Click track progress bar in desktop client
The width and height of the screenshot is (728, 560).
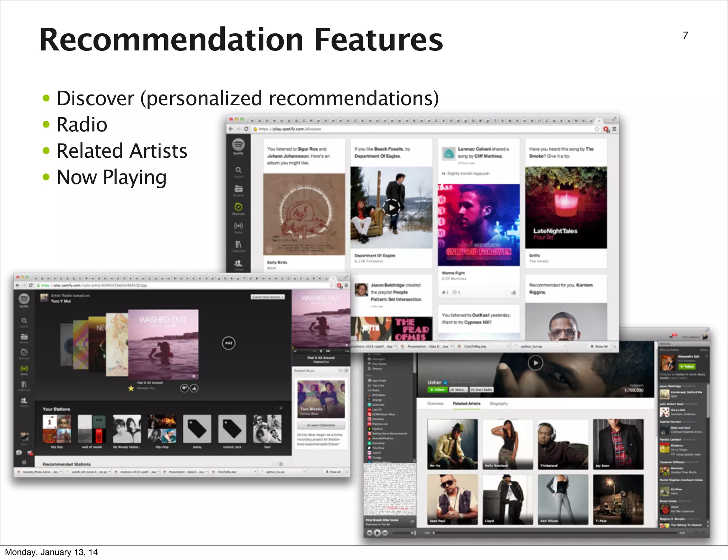pyautogui.click(x=555, y=533)
